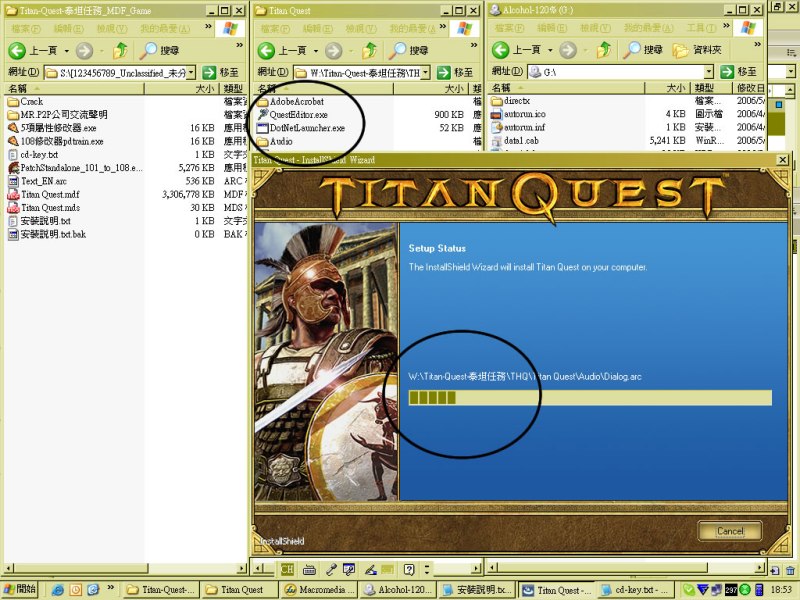Click the G:\ address field
The height and width of the screenshot is (600, 800).
coord(621,72)
